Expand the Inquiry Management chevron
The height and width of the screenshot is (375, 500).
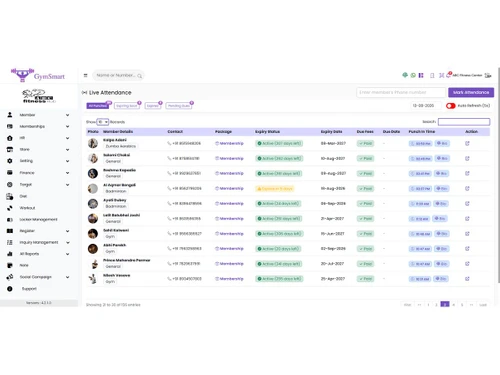tap(67, 243)
